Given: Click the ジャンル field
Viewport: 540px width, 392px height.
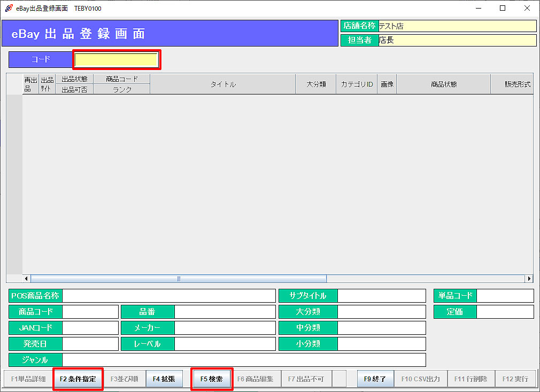Looking at the screenshot, I should tap(244, 360).
